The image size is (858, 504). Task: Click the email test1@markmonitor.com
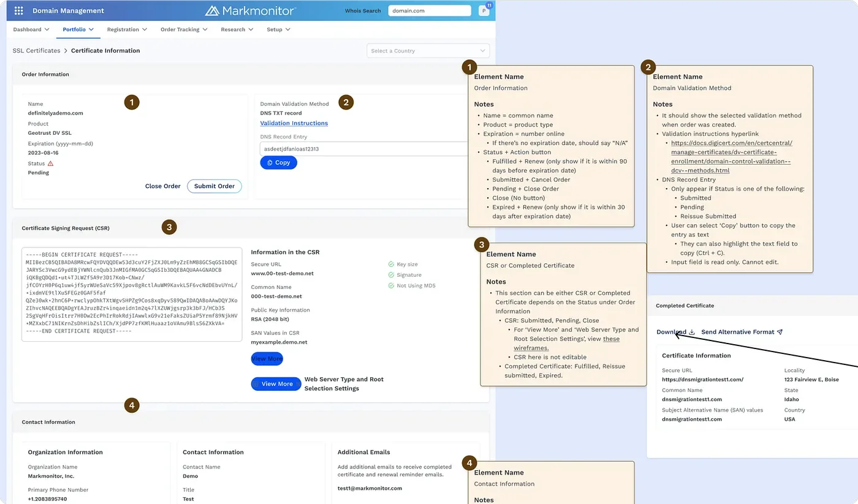(370, 488)
